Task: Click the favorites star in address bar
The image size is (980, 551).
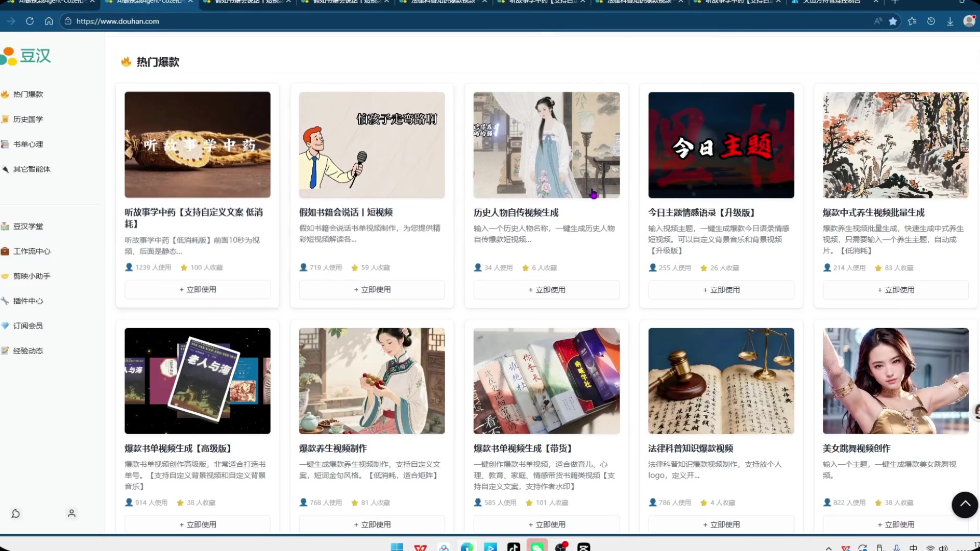Action: [893, 21]
